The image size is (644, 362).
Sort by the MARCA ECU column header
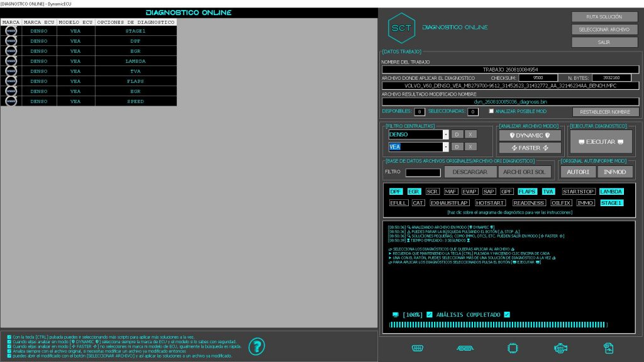39,22
